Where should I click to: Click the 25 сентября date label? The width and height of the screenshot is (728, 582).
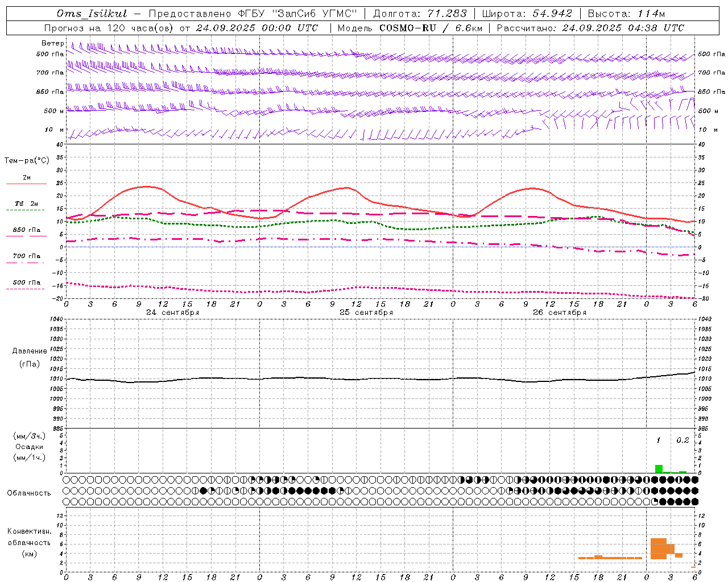pos(366,313)
